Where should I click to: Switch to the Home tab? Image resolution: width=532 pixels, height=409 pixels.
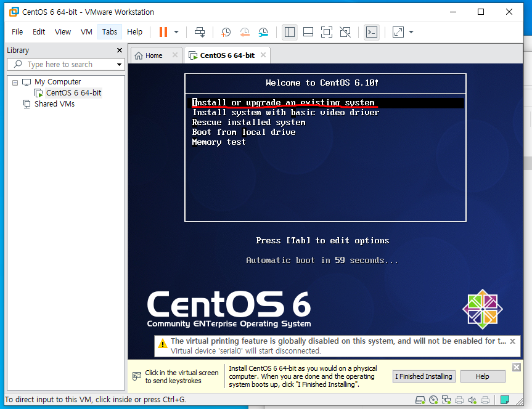[x=153, y=55]
